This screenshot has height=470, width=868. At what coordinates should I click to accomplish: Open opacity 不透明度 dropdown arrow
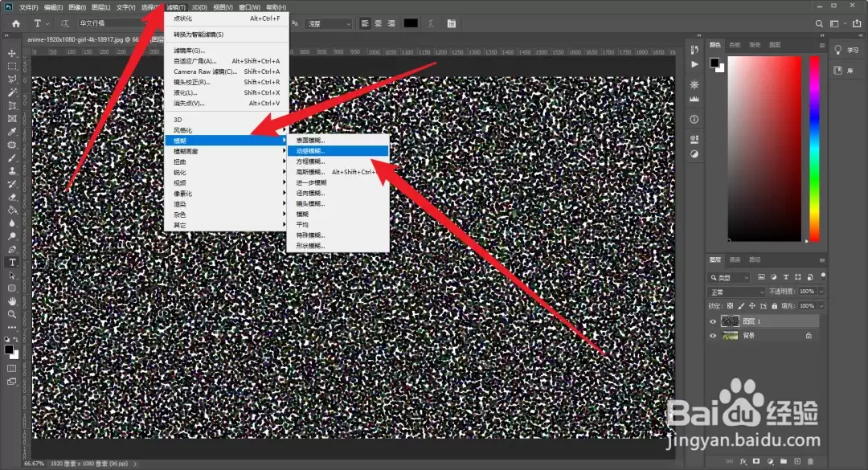point(821,291)
